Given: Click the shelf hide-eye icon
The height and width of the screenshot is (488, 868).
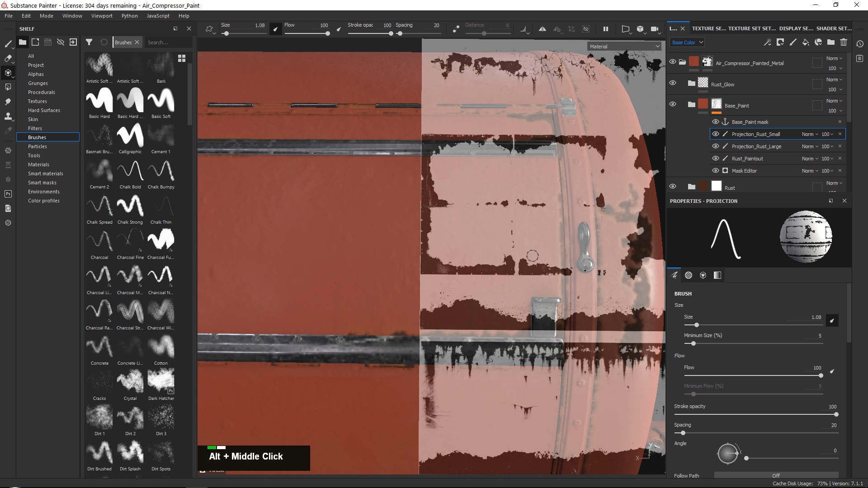Looking at the screenshot, I should [60, 42].
